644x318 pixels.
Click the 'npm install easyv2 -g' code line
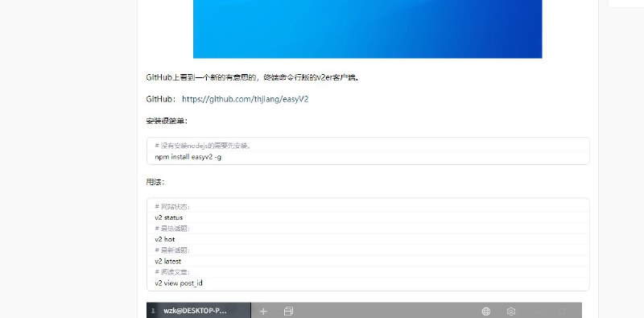(188, 157)
